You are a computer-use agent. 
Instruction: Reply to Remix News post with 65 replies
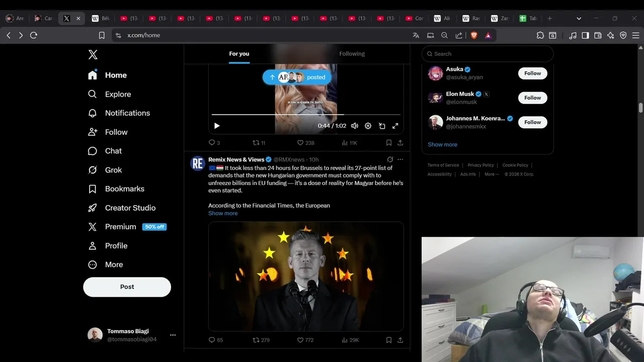pyautogui.click(x=216, y=340)
